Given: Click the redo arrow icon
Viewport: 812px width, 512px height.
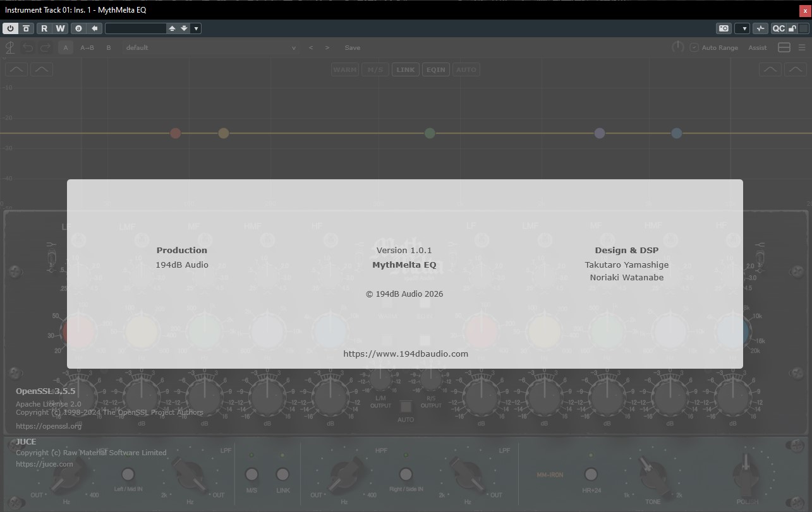Looking at the screenshot, I should click(45, 47).
